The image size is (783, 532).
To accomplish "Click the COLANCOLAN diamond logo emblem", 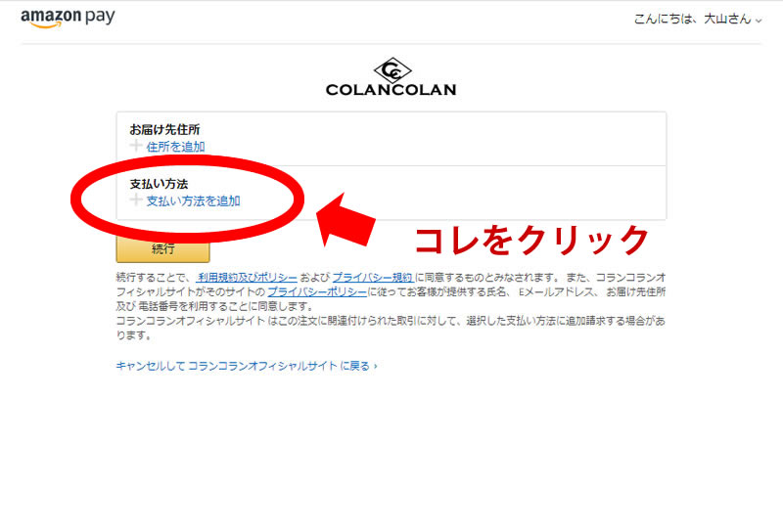I will 392,70.
